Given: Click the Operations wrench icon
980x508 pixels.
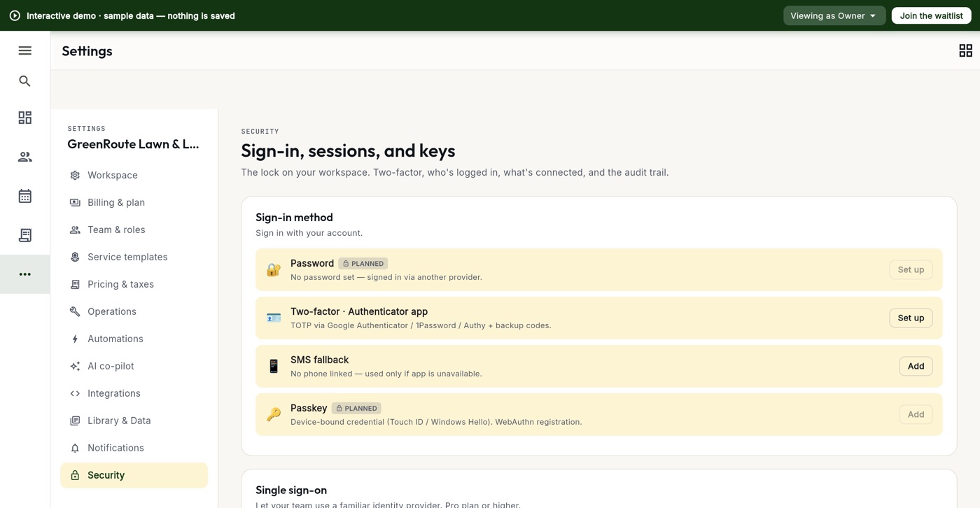Looking at the screenshot, I should 75,311.
